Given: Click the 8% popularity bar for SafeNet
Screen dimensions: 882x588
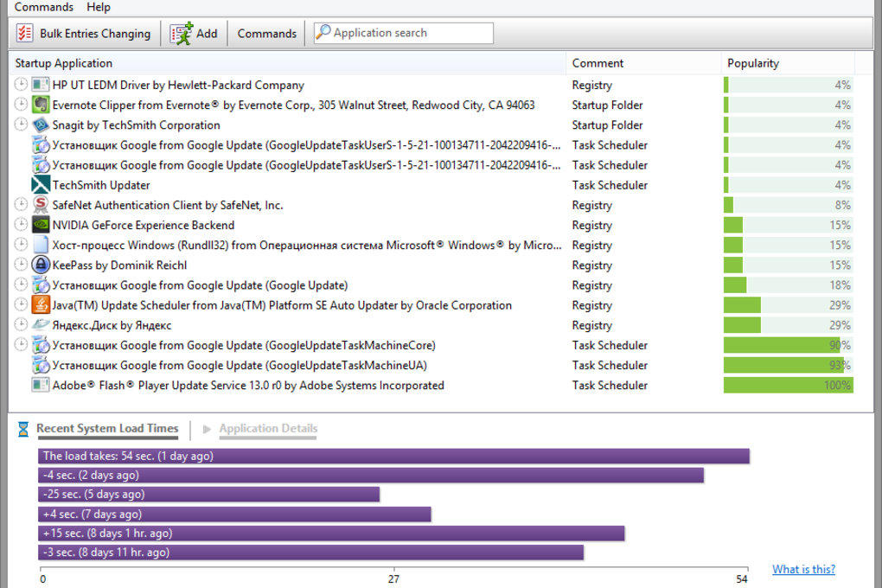Looking at the screenshot, I should (x=788, y=205).
